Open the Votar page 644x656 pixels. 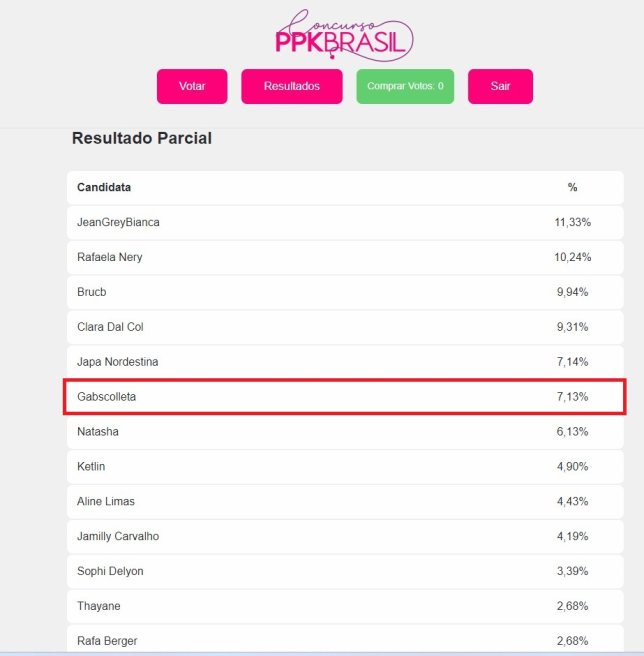point(192,86)
